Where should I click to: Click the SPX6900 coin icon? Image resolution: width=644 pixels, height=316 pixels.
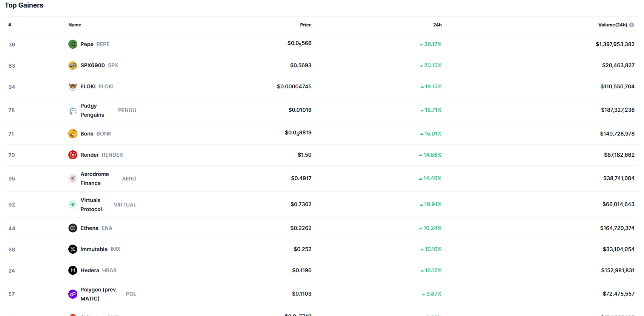73,65
